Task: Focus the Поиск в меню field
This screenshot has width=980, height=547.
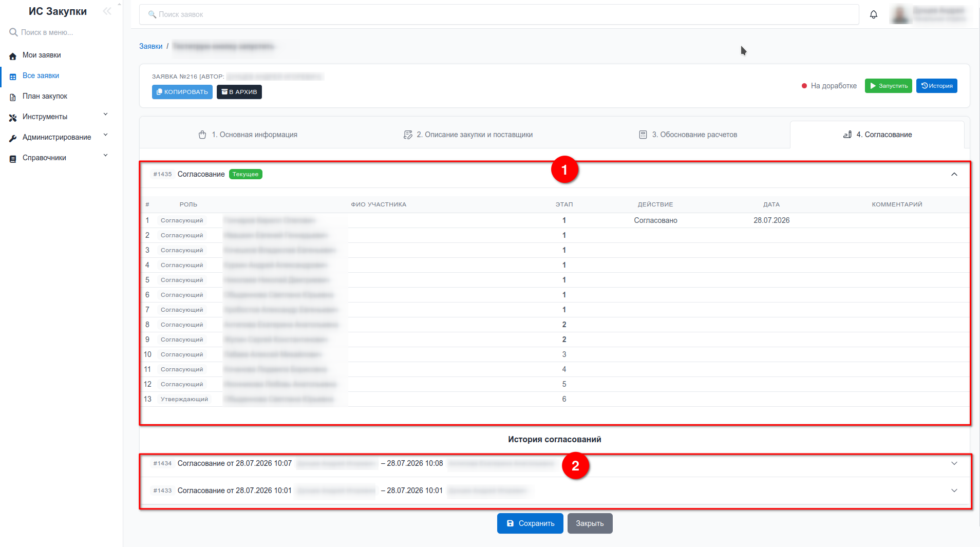Action: 61,32
